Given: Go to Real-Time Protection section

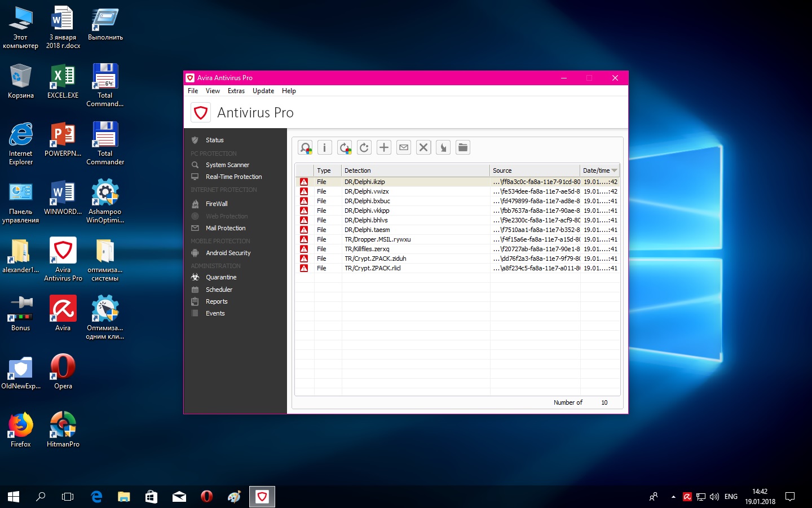Looking at the screenshot, I should pos(233,177).
